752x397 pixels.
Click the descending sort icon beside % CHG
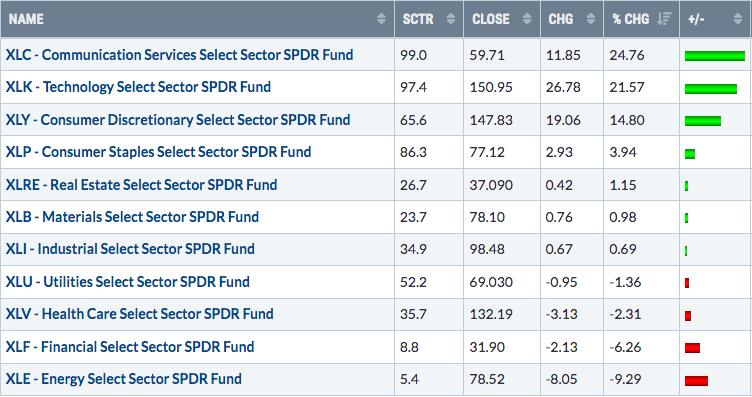coord(664,19)
